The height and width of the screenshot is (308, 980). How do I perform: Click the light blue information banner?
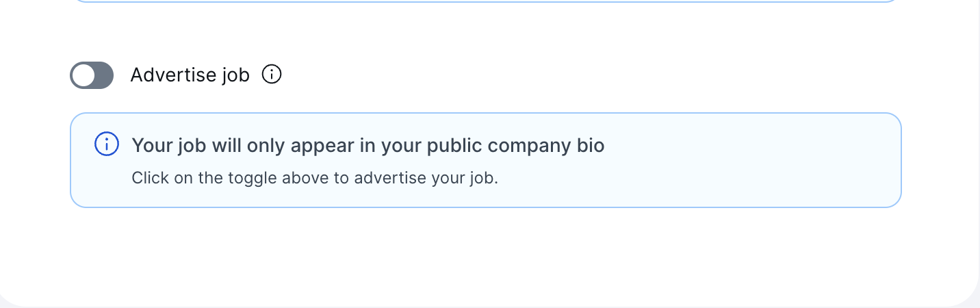pyautogui.click(x=486, y=160)
